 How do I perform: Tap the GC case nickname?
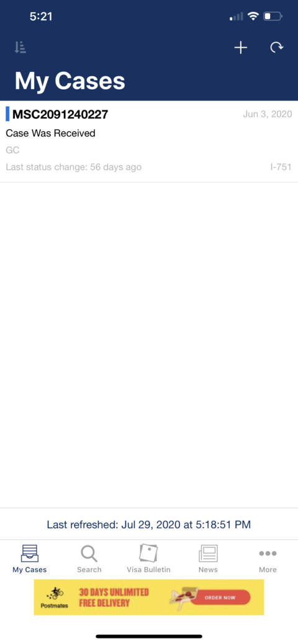coord(13,151)
